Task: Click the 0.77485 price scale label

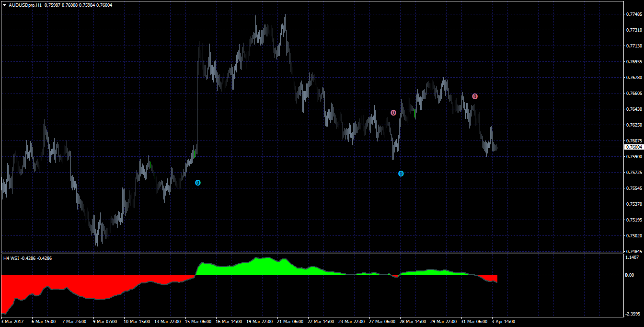Action: 634,14
